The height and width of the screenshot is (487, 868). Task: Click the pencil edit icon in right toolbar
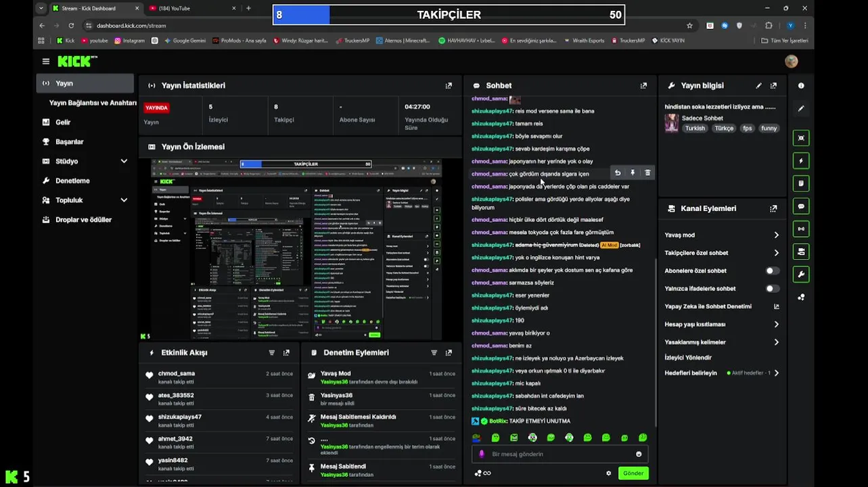[801, 108]
